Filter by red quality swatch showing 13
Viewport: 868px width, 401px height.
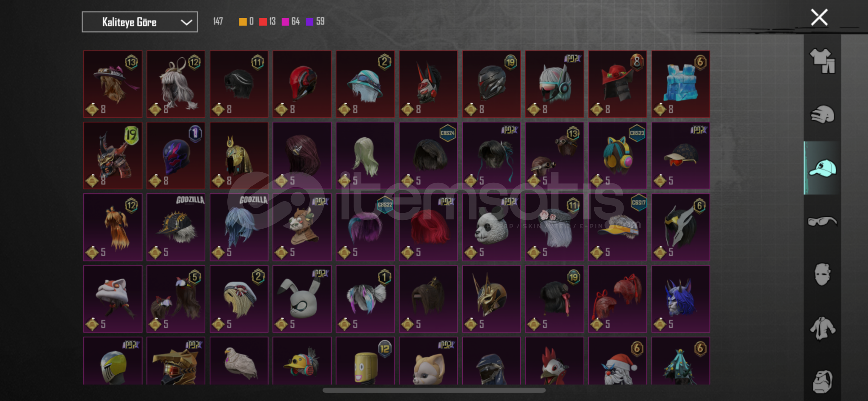point(263,22)
